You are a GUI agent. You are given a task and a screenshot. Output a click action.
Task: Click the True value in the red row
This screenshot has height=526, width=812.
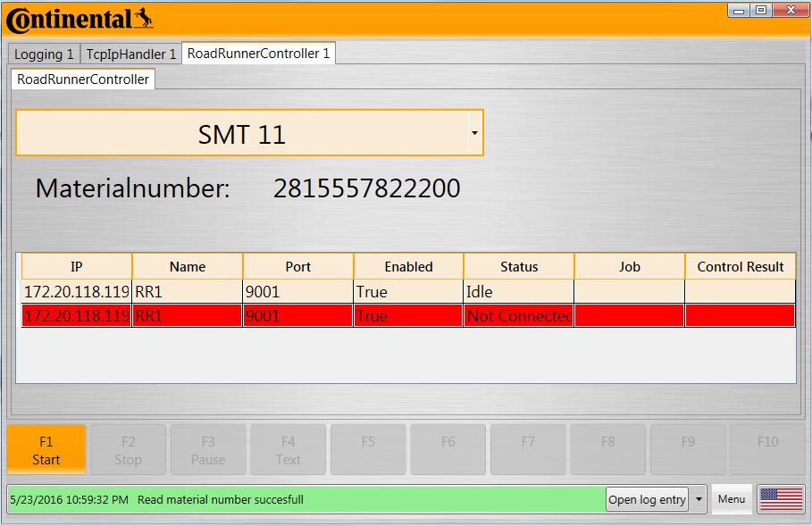[x=408, y=316]
